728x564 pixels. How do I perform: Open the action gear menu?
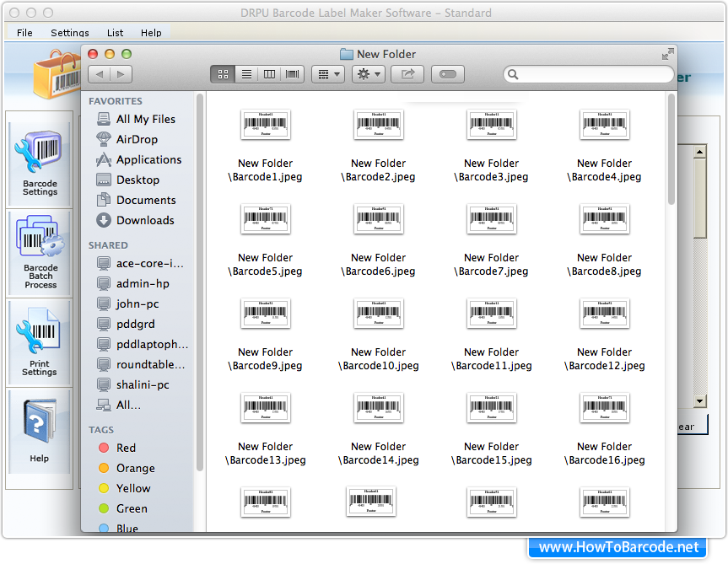click(367, 73)
